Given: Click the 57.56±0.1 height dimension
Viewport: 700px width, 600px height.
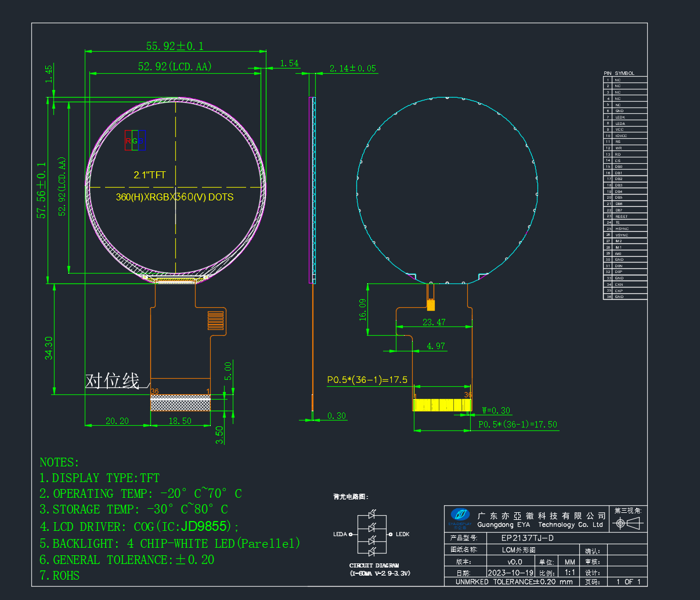Looking at the screenshot, I should point(42,190).
